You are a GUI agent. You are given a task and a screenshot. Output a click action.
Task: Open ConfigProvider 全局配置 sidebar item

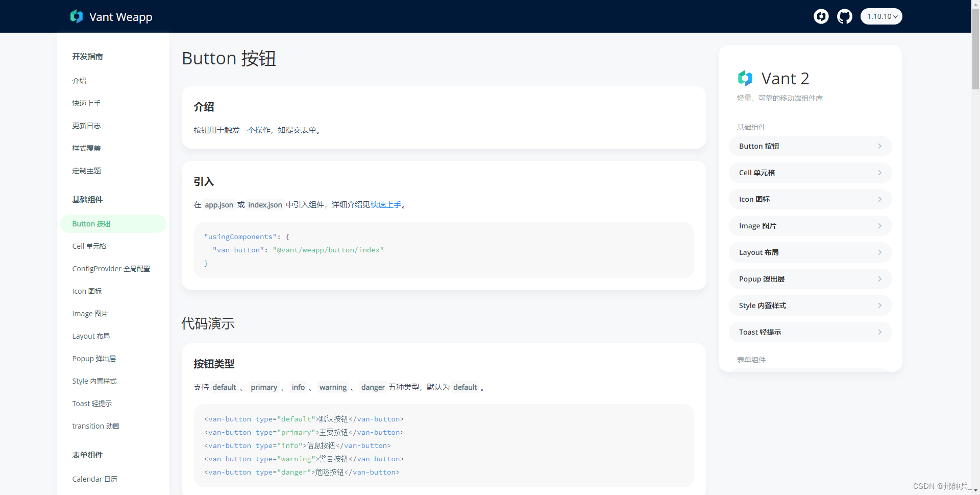pos(111,269)
